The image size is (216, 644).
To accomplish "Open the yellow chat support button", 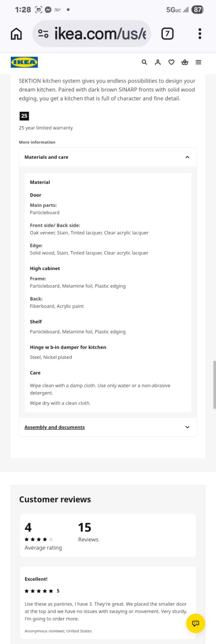I will coord(195,623).
